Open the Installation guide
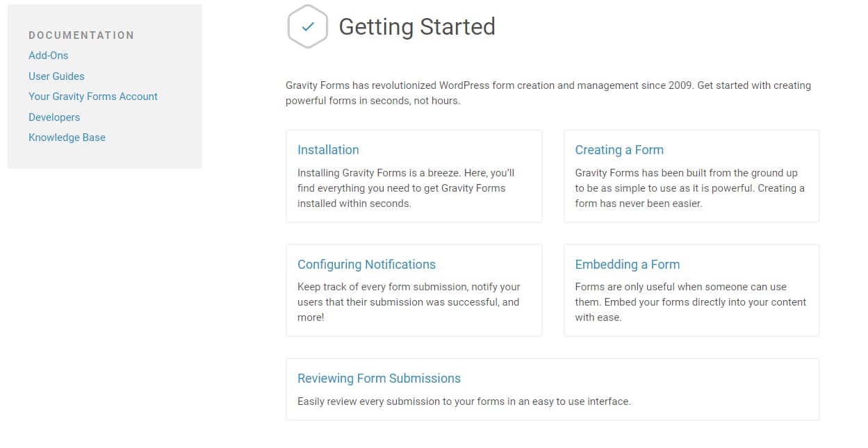The image size is (868, 448). tap(328, 149)
